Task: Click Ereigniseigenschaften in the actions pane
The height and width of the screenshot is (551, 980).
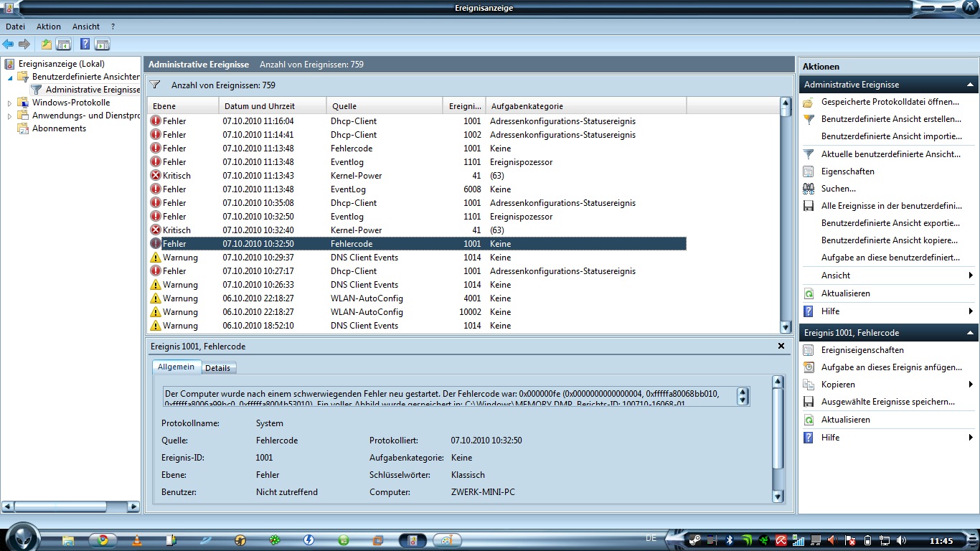Action: pyautogui.click(x=862, y=350)
